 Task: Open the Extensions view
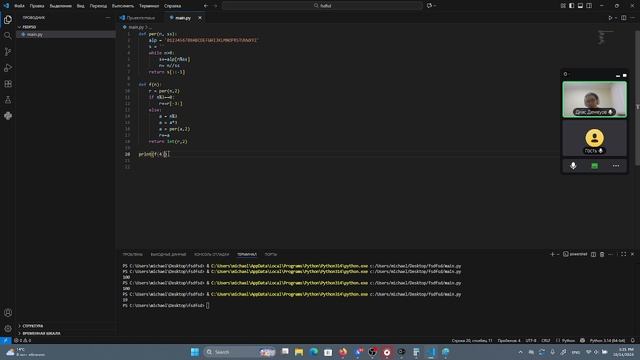coord(8,84)
